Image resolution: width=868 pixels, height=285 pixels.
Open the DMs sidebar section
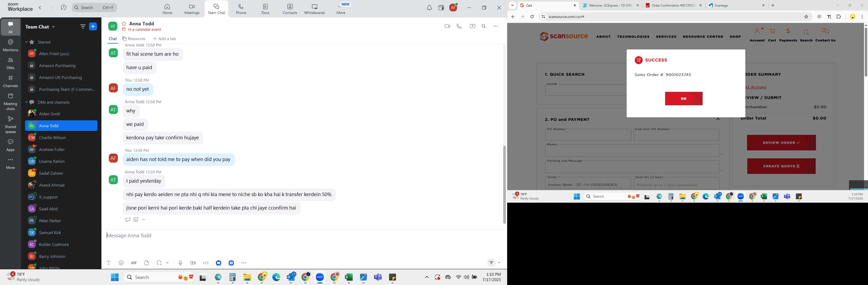11,63
